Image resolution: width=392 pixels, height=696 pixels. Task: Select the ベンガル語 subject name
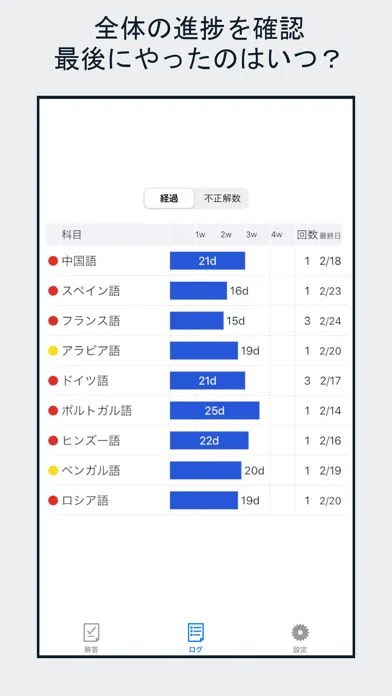91,471
